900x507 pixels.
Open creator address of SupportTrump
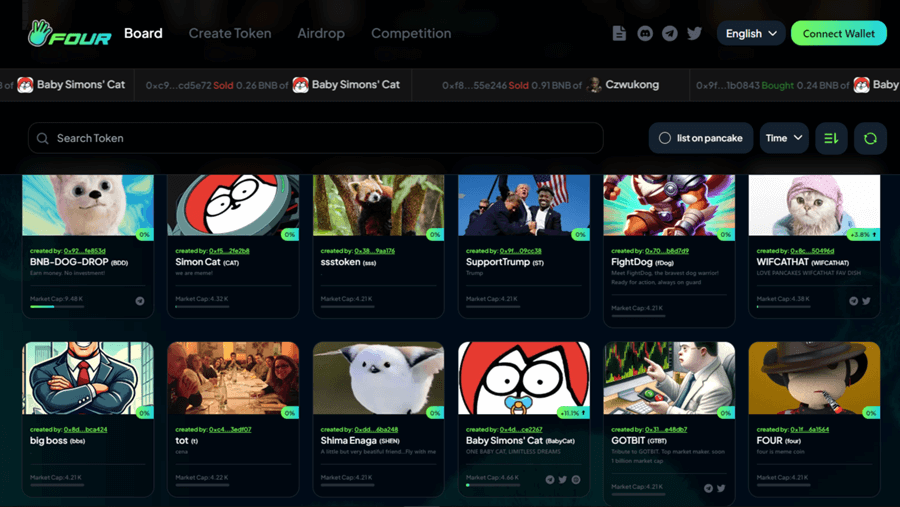coord(520,251)
